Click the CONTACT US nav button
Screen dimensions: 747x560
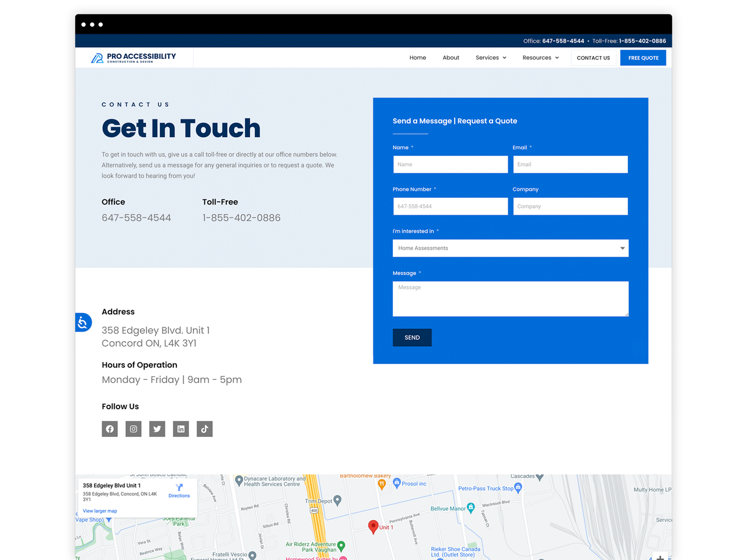[x=594, y=58]
